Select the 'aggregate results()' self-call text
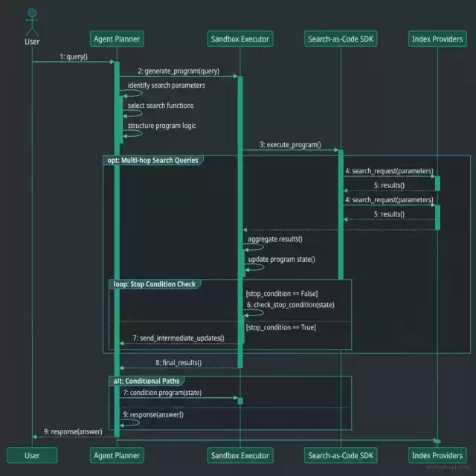This screenshot has width=476, height=476. coord(275,239)
